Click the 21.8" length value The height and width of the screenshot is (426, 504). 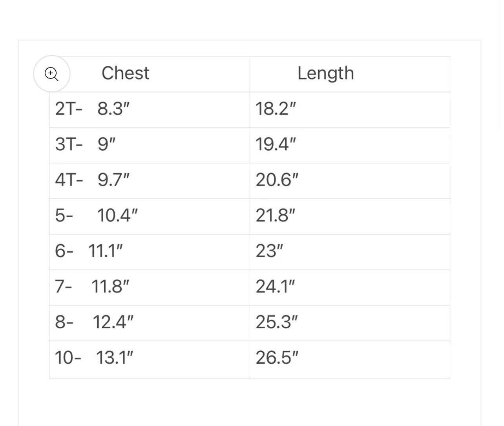coord(276,215)
